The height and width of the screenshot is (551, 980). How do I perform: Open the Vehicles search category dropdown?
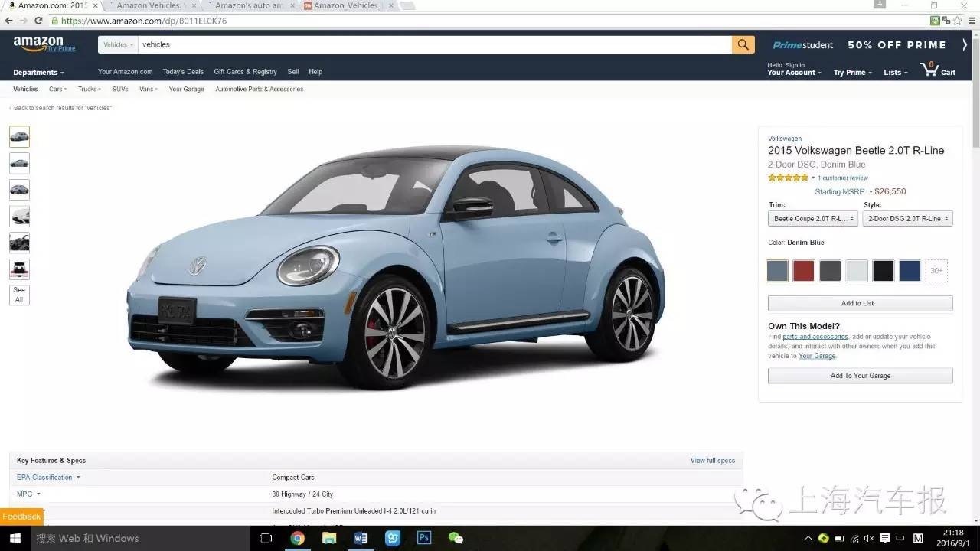(x=118, y=44)
